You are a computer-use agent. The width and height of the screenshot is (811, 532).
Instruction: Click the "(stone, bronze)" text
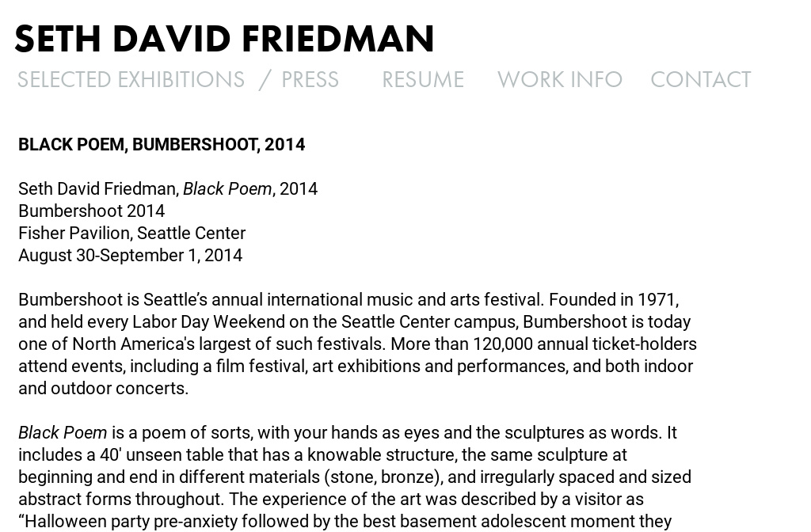(x=399, y=477)
